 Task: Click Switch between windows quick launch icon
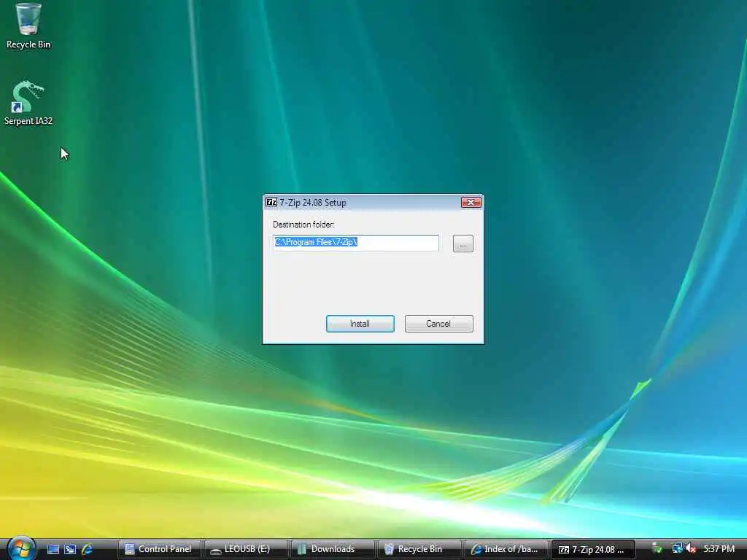(x=70, y=550)
